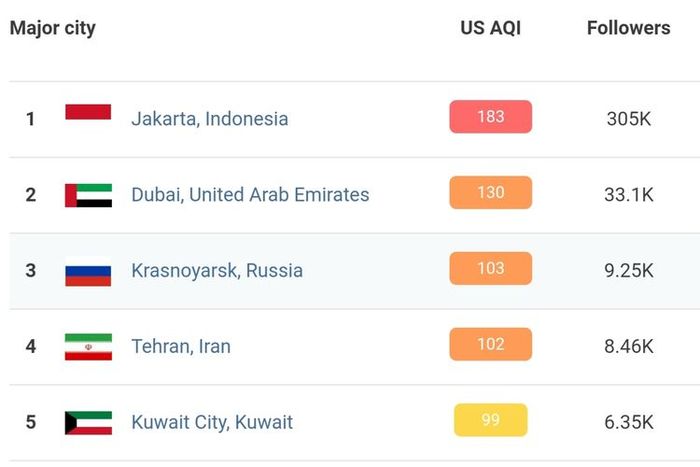Click the orange 102 AQI badge
The width and height of the screenshot is (700, 467).
(x=491, y=344)
